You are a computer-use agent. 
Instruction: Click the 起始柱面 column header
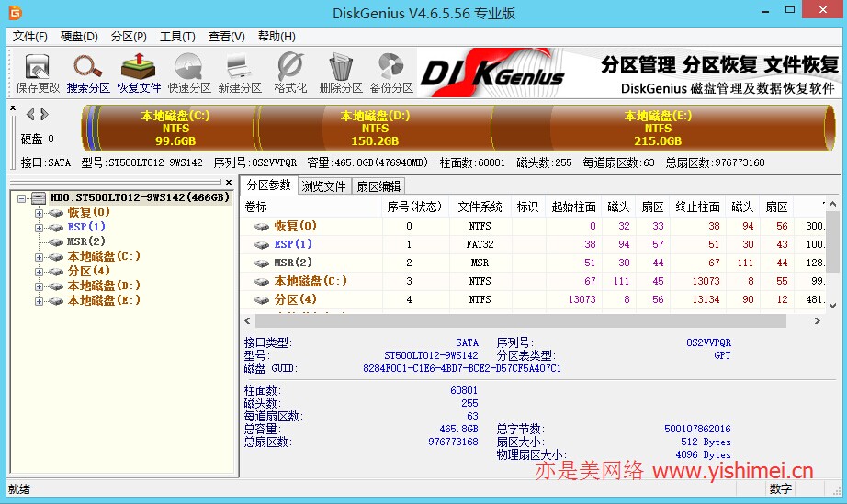(x=573, y=207)
